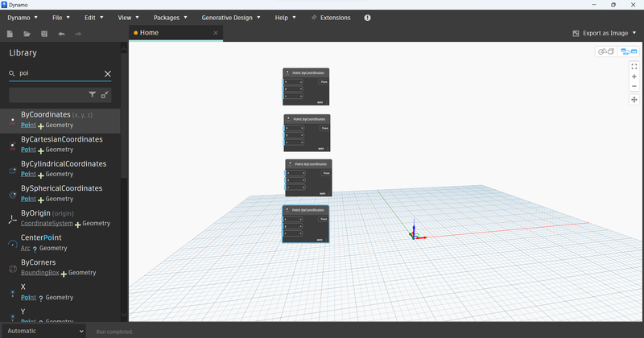The height and width of the screenshot is (338, 644).
Task: Expand the Export as Image dropdown arrow
Action: 634,33
